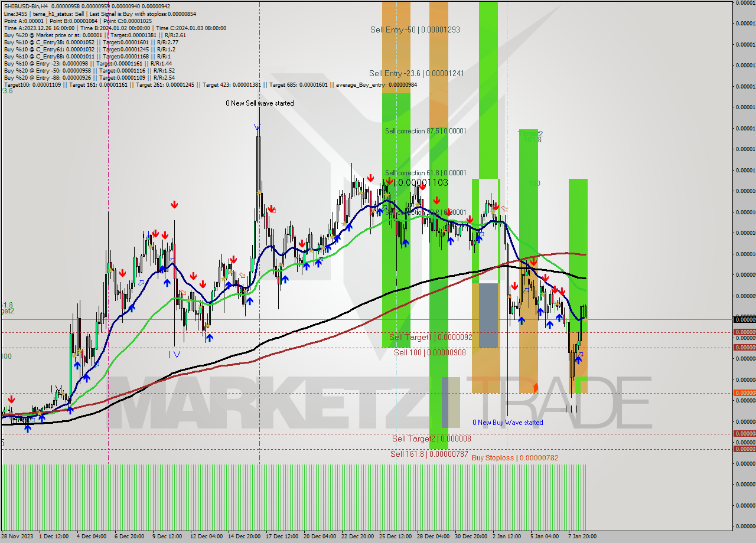Click the '30 Dec 20:00' time axis label

coord(471,537)
